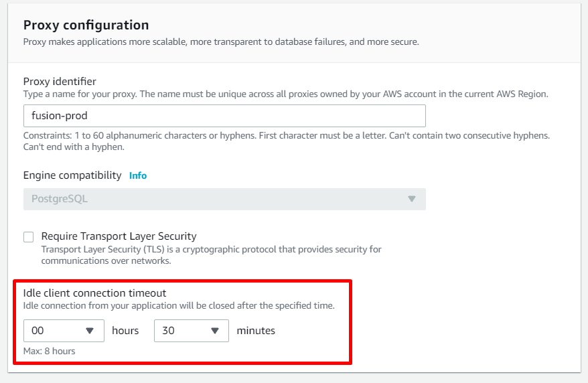Expand the minutes dropdown showing 30

tap(192, 331)
